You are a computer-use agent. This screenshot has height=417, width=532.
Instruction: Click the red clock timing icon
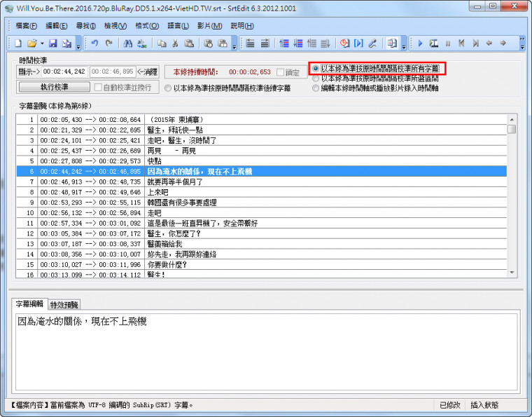[x=344, y=43]
